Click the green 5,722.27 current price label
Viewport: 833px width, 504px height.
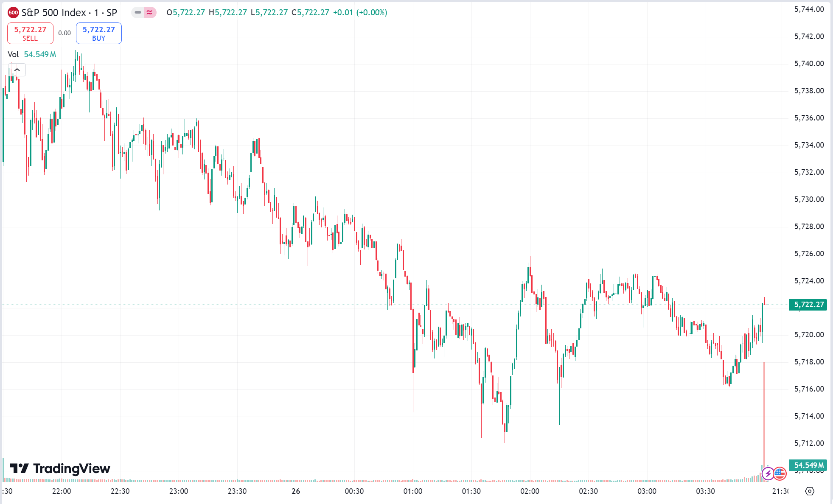[x=808, y=305]
